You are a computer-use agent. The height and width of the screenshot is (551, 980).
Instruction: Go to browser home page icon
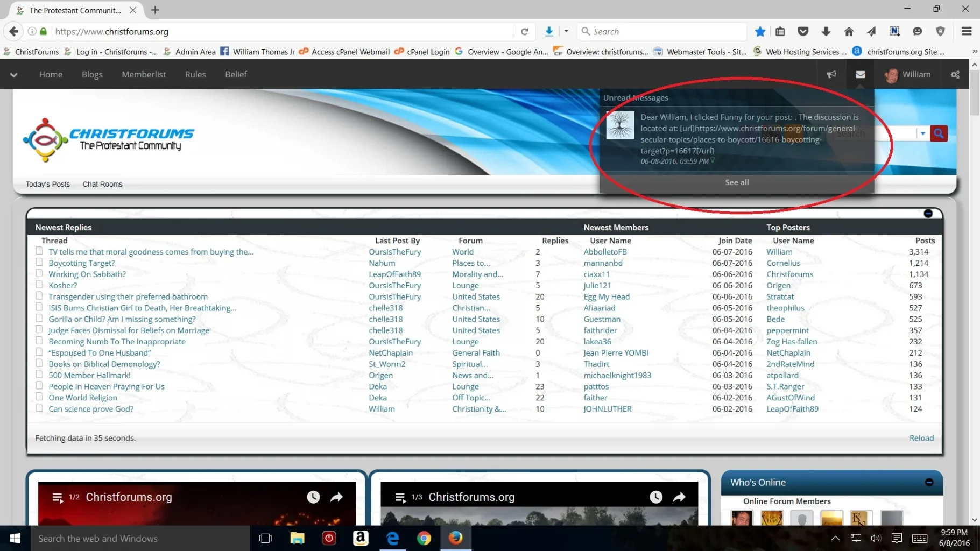849,31
